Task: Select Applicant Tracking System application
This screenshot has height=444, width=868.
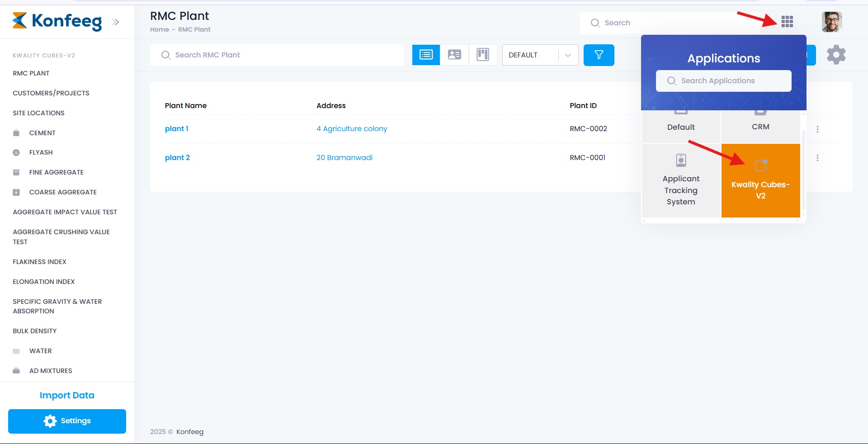Action: coord(681,181)
